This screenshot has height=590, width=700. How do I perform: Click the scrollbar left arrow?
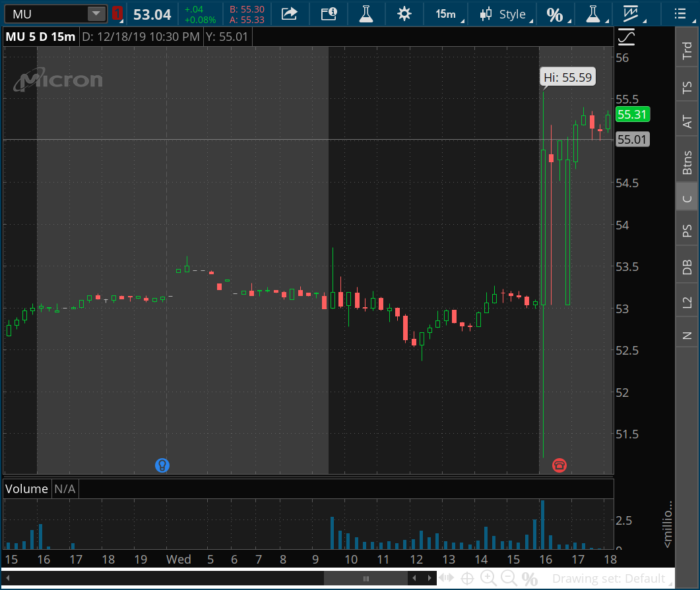pyautogui.click(x=8, y=578)
